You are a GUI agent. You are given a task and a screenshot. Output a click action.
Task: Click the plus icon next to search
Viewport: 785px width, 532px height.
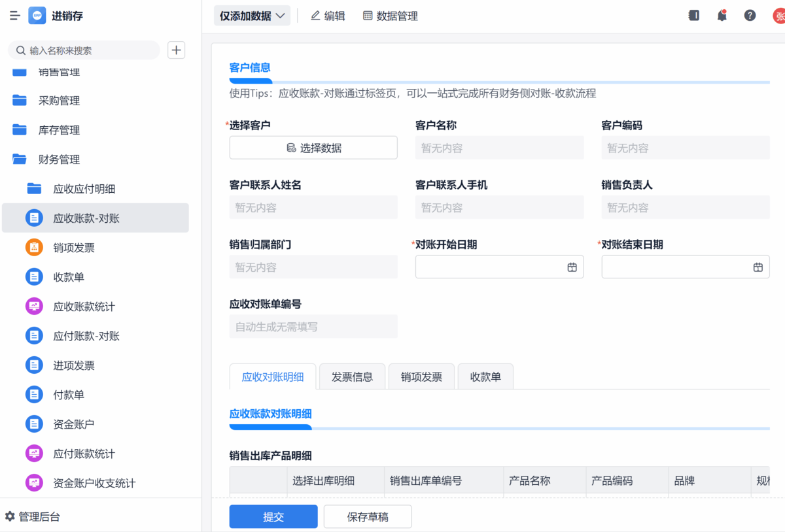click(177, 50)
